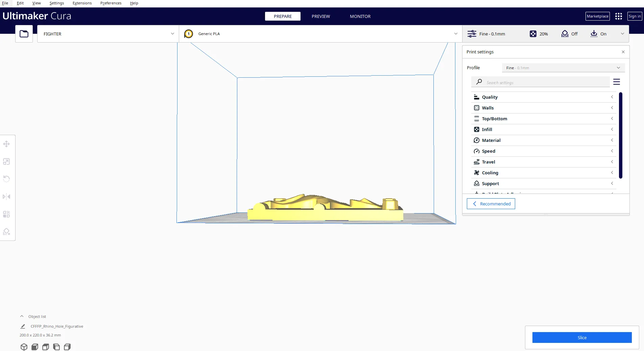Switch to right side view icon
This screenshot has width=644, height=351.
pyautogui.click(x=67, y=347)
